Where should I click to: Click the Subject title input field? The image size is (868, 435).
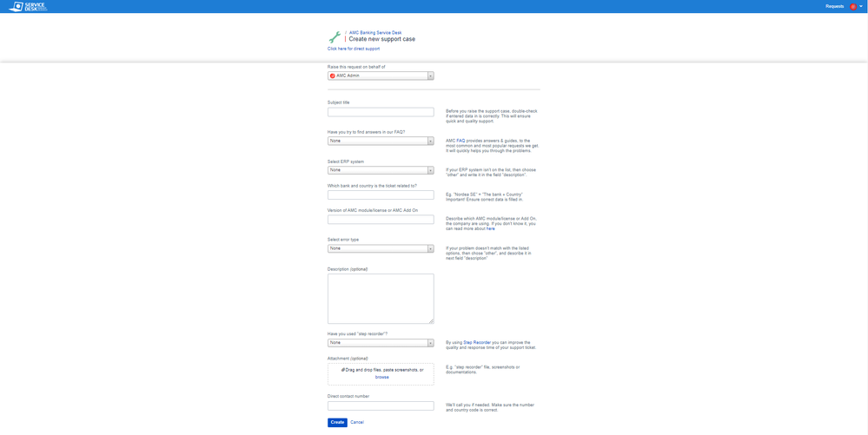coord(381,112)
